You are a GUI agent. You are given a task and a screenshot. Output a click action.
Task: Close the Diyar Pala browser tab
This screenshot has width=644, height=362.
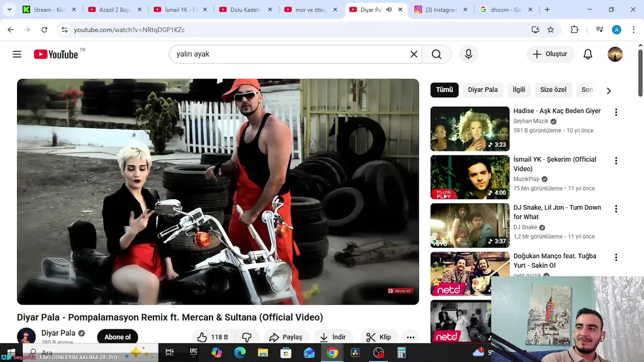pyautogui.click(x=400, y=10)
